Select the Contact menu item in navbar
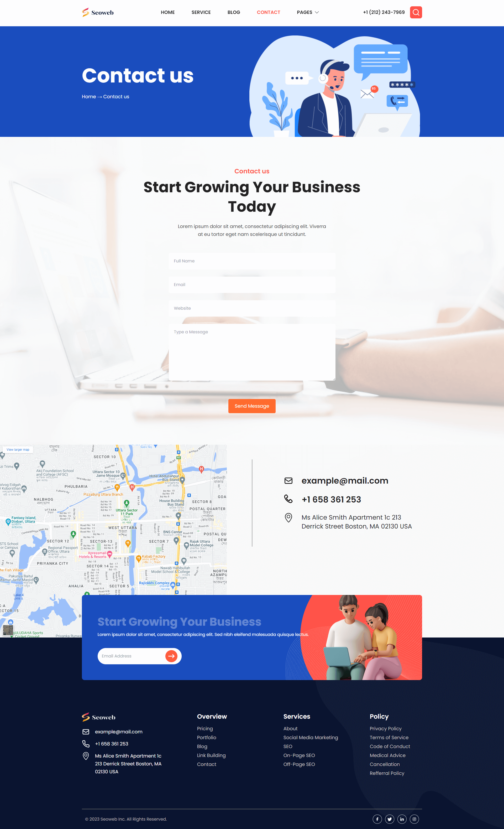The width and height of the screenshot is (504, 829). click(x=268, y=12)
